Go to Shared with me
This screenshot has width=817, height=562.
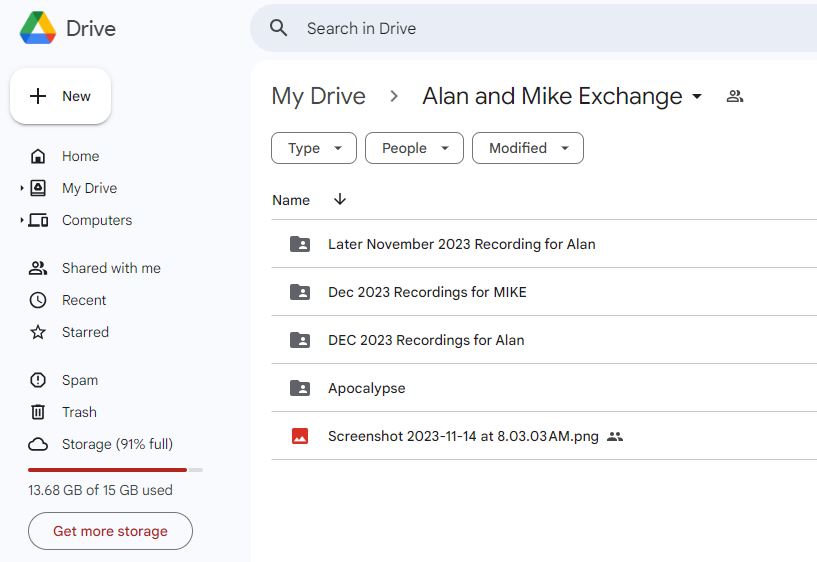(x=110, y=268)
